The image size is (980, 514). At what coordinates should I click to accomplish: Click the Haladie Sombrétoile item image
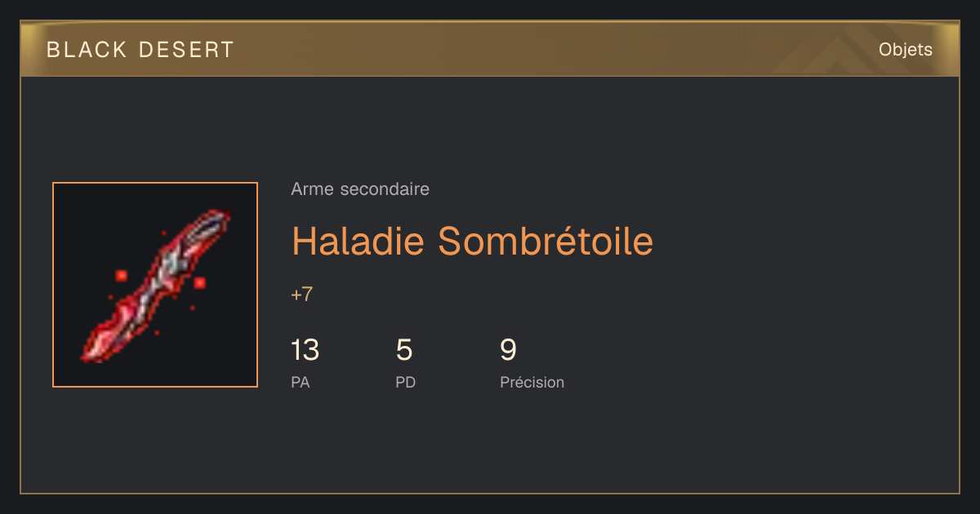(x=155, y=285)
